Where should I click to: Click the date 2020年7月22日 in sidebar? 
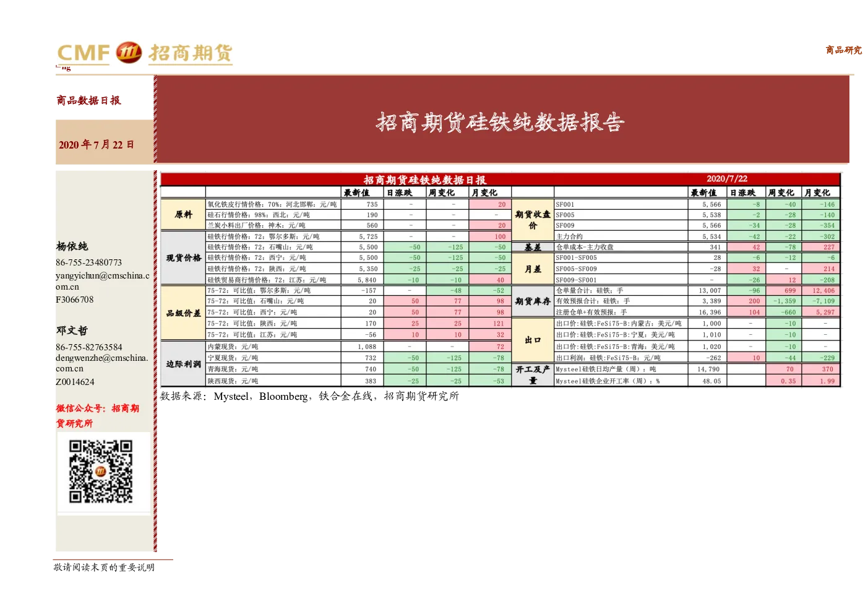97,145
